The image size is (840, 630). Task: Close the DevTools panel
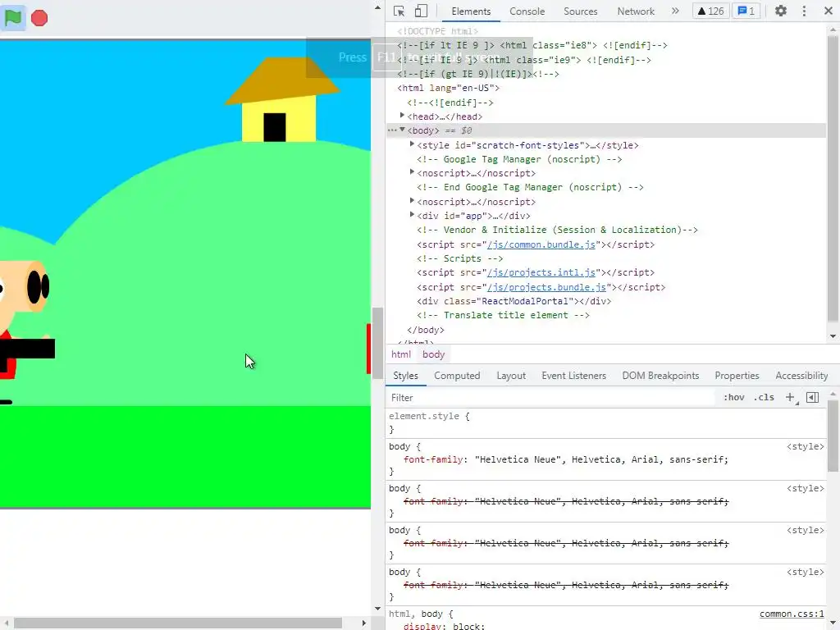coord(828,11)
